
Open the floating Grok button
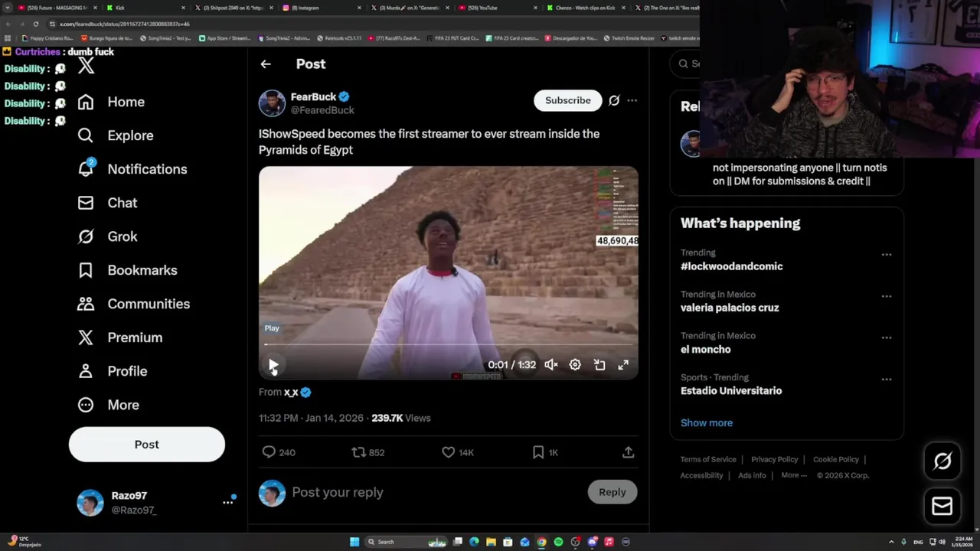942,461
